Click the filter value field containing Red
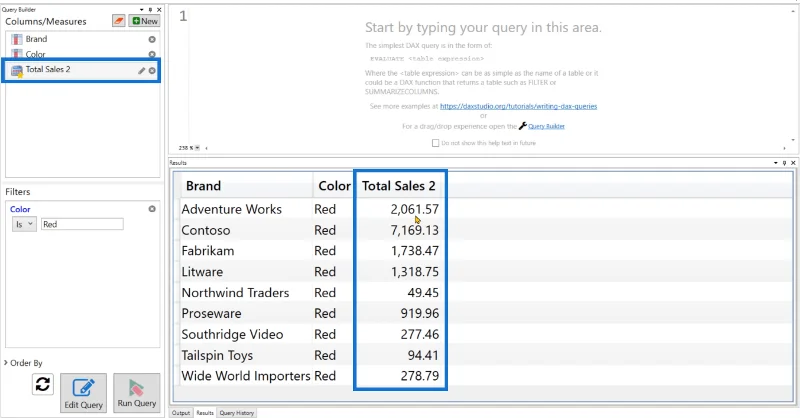 coord(82,224)
